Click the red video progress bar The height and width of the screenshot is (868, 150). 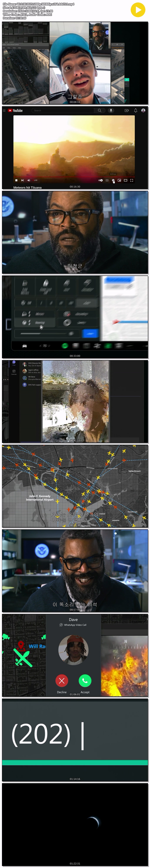(74, 177)
